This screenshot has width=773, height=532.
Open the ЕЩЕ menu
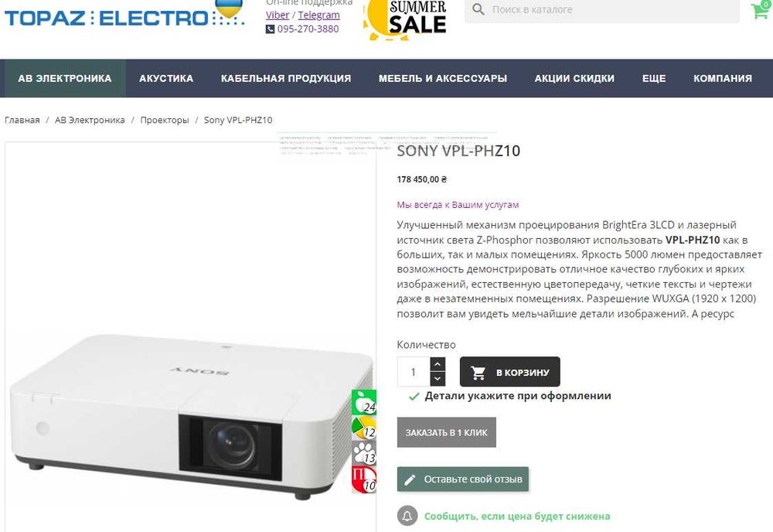(654, 78)
